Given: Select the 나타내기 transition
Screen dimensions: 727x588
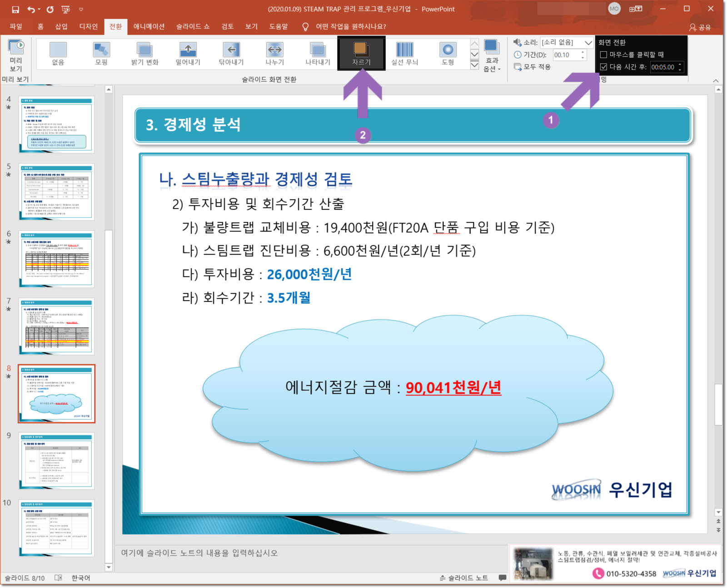Looking at the screenshot, I should point(318,54).
